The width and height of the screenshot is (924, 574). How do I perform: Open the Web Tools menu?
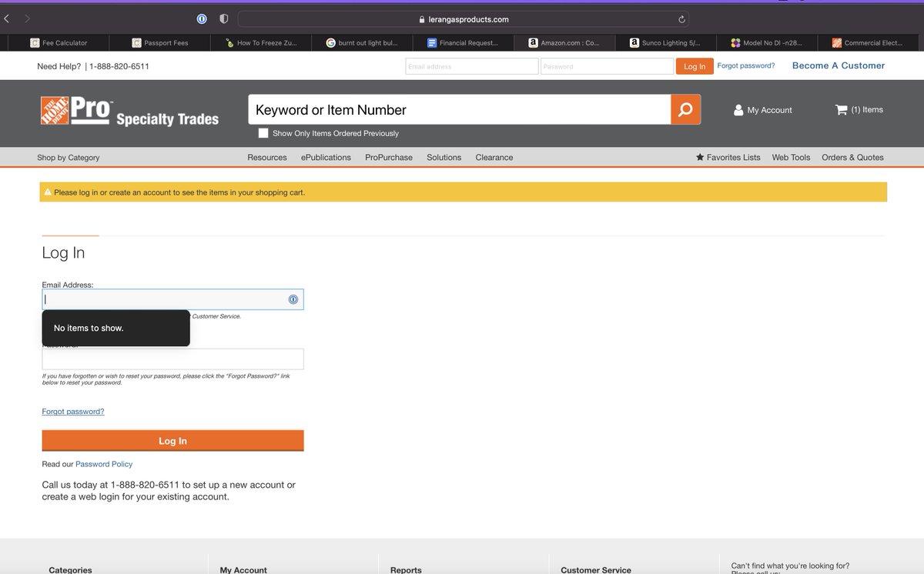tap(792, 157)
